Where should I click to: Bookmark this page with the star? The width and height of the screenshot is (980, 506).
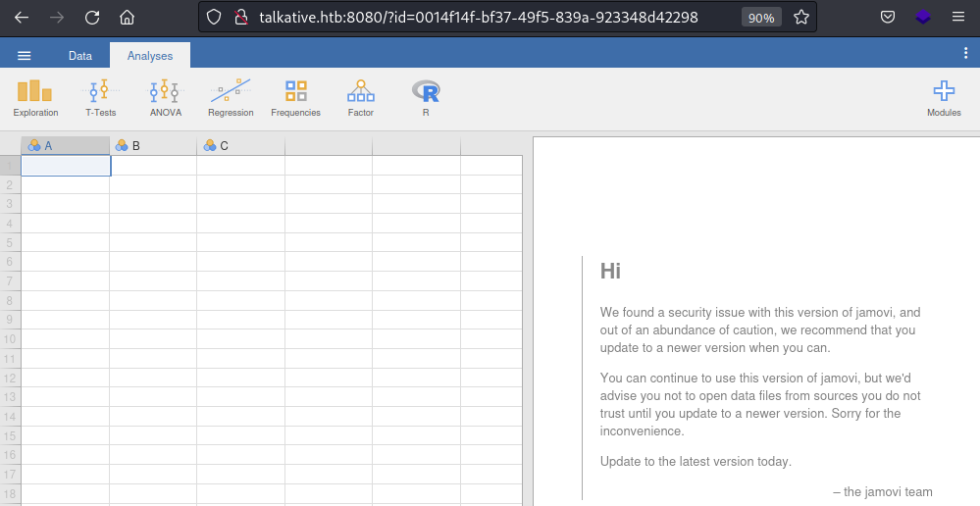801,18
